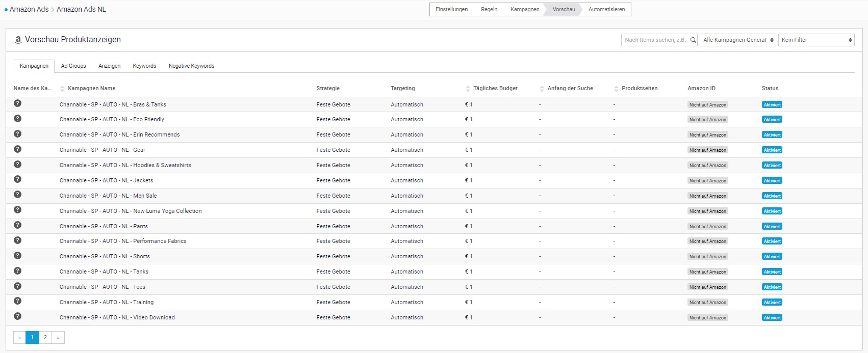Click help icon for Hoodies & Sweatshirts campaign
Screen dimensions: 868x353
pos(17,165)
